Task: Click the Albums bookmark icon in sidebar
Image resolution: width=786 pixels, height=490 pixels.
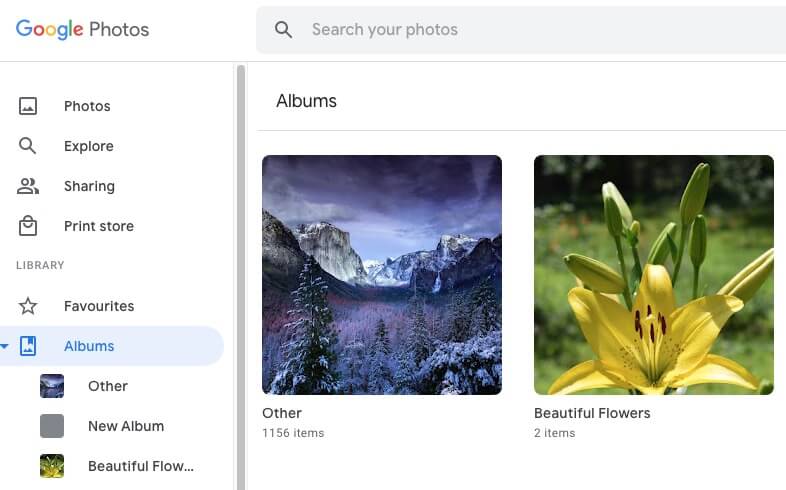Action: [x=28, y=346]
